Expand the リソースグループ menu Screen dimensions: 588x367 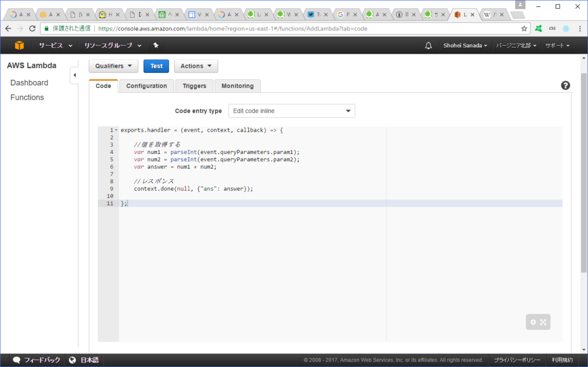113,45
